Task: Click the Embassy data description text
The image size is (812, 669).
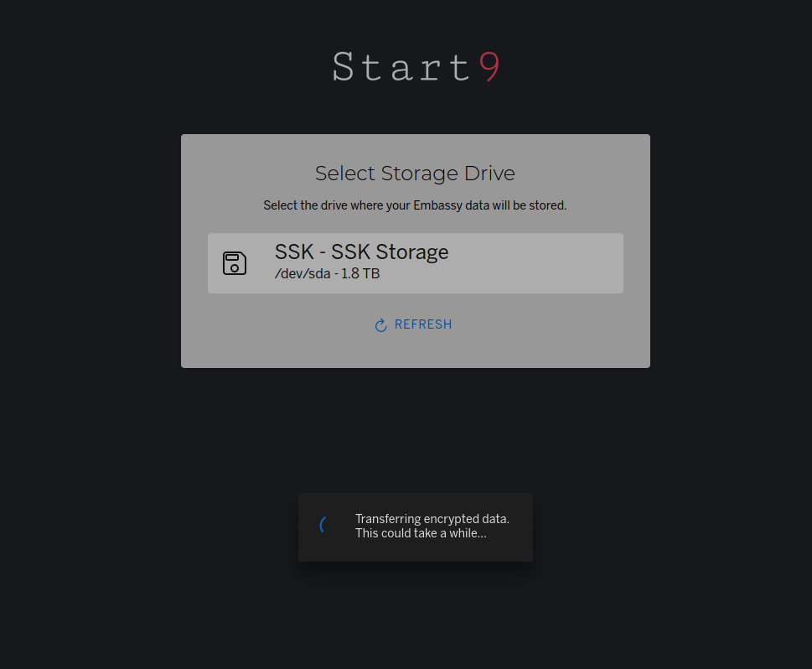Action: pyautogui.click(x=415, y=205)
